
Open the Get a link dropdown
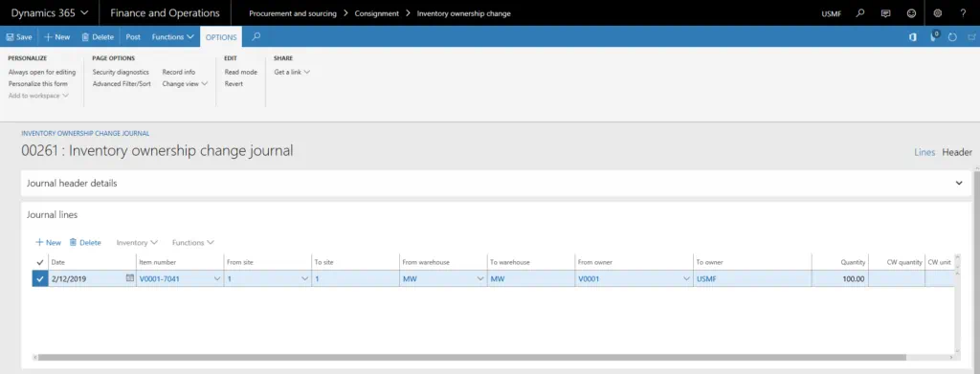point(292,72)
